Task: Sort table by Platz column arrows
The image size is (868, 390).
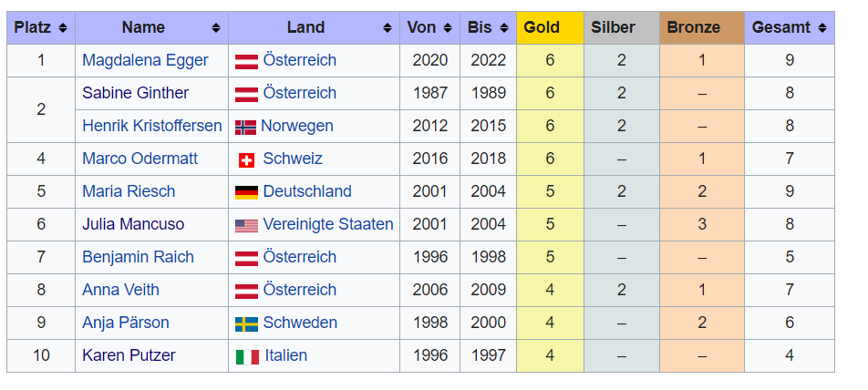Action: (63, 28)
